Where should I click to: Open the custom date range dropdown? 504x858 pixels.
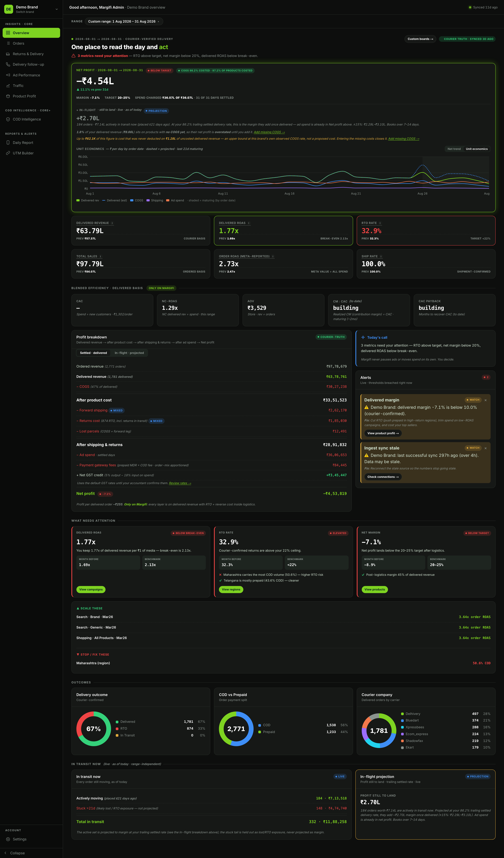[x=124, y=21]
